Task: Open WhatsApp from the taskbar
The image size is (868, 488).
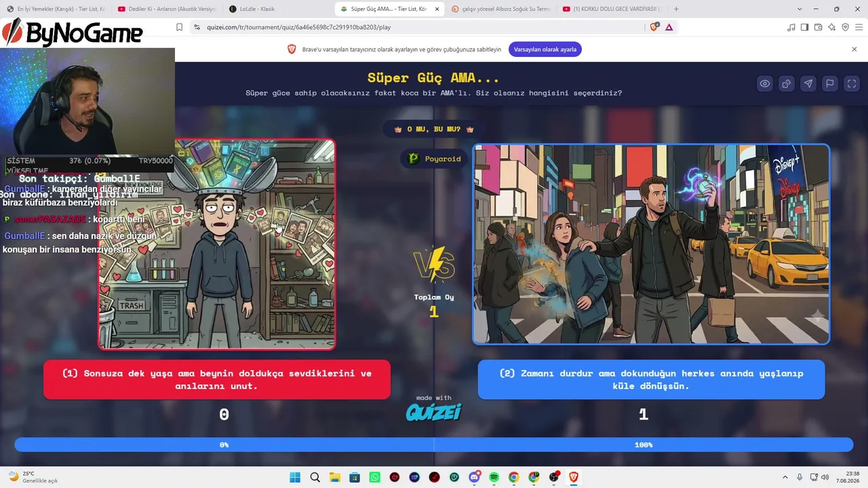Action: [375, 477]
